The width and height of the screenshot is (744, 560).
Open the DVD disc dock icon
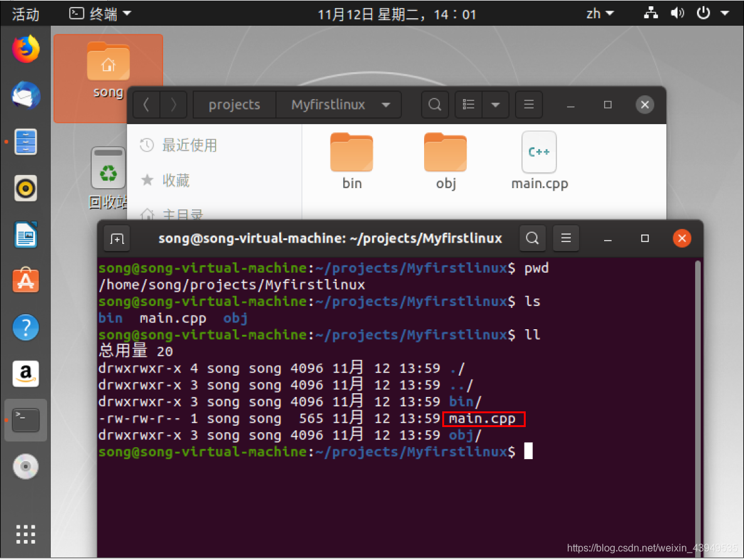[x=26, y=467]
